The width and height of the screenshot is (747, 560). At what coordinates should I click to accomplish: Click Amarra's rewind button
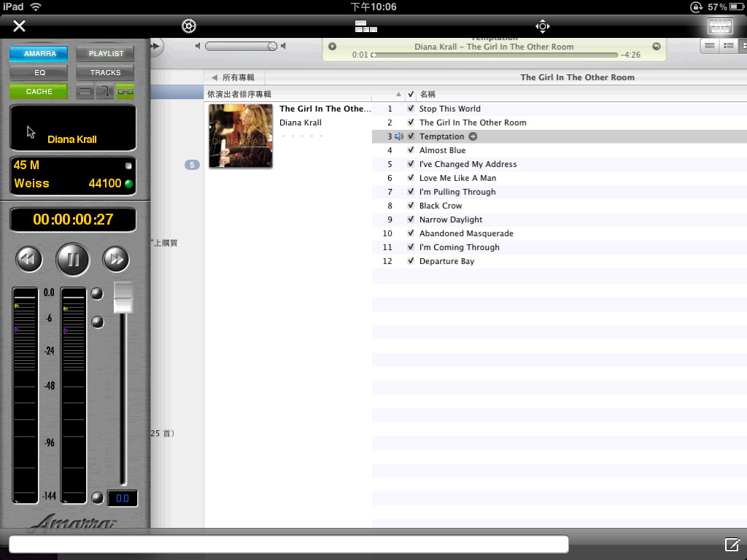pos(29,259)
